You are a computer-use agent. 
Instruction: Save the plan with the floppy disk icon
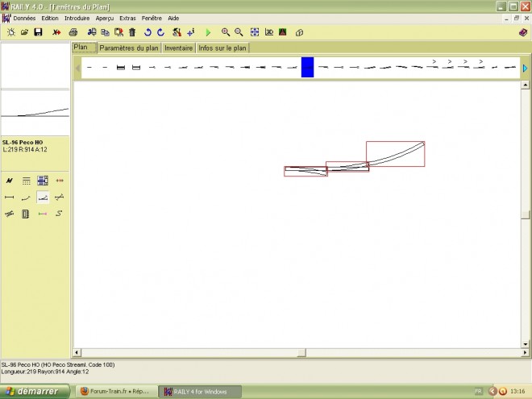tap(38, 32)
